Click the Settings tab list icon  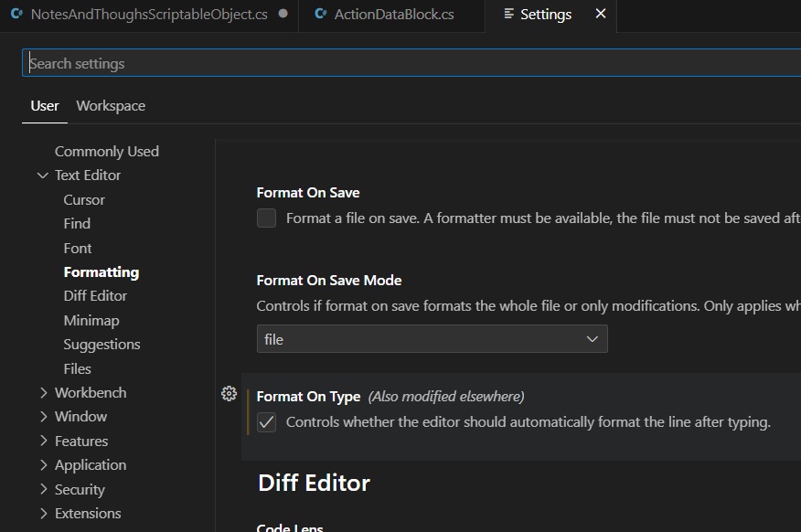pos(508,15)
